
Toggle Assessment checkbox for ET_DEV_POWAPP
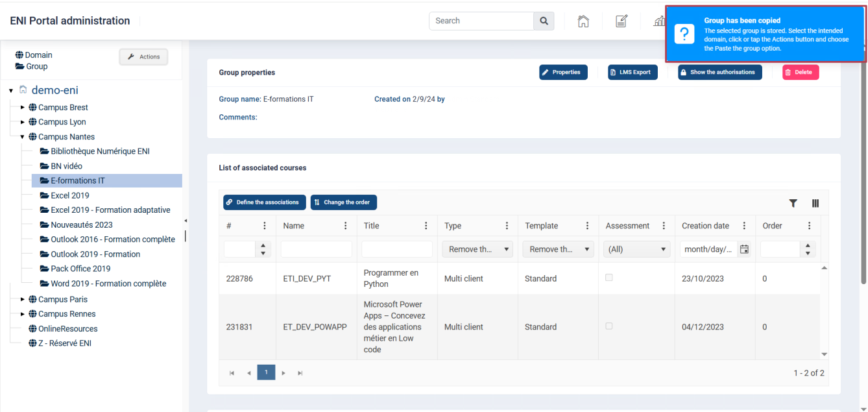click(609, 326)
